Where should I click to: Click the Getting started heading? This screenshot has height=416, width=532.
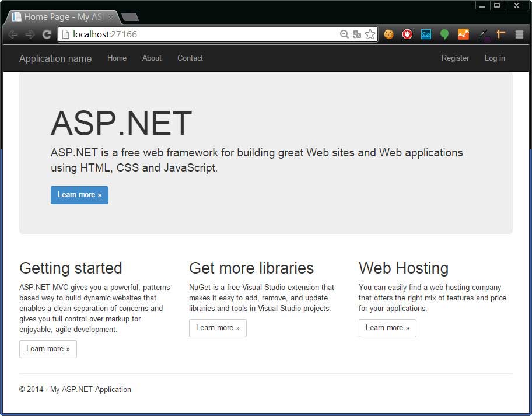point(71,268)
